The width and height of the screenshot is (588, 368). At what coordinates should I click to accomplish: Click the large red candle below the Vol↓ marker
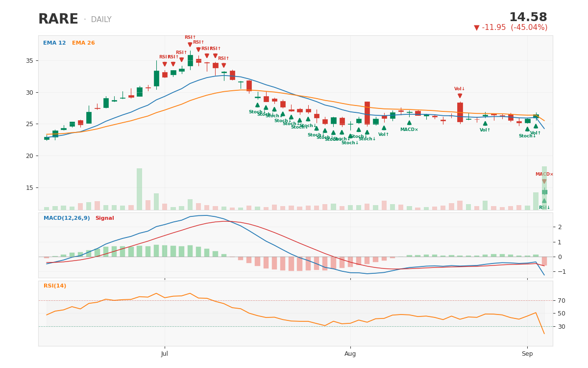[460, 112]
